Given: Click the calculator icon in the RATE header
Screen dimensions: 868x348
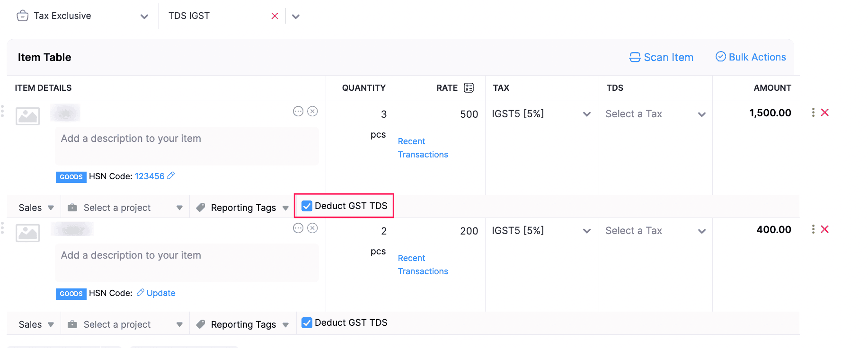Looking at the screenshot, I should tap(468, 87).
